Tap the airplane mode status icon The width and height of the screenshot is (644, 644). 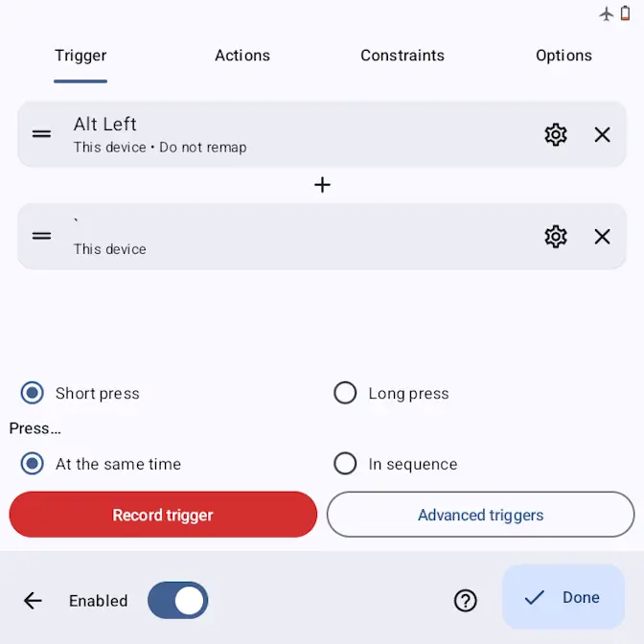click(x=606, y=14)
